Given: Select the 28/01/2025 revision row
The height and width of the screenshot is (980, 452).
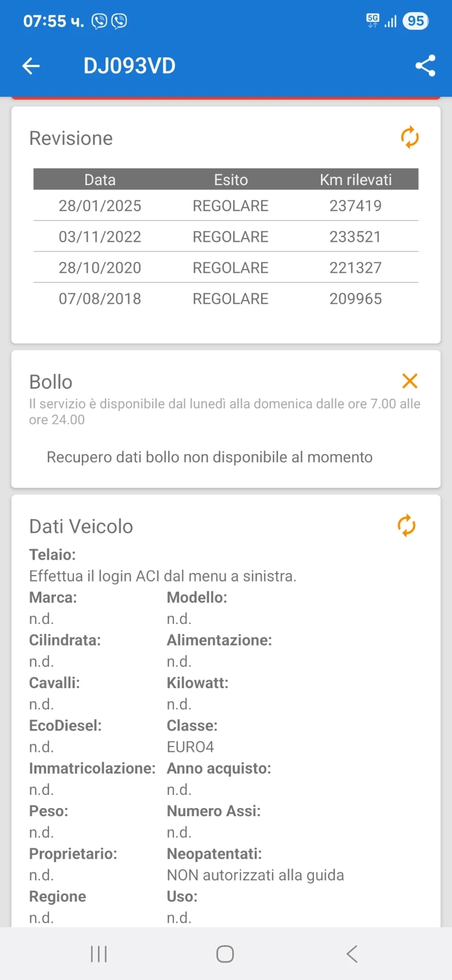Looking at the screenshot, I should click(226, 206).
